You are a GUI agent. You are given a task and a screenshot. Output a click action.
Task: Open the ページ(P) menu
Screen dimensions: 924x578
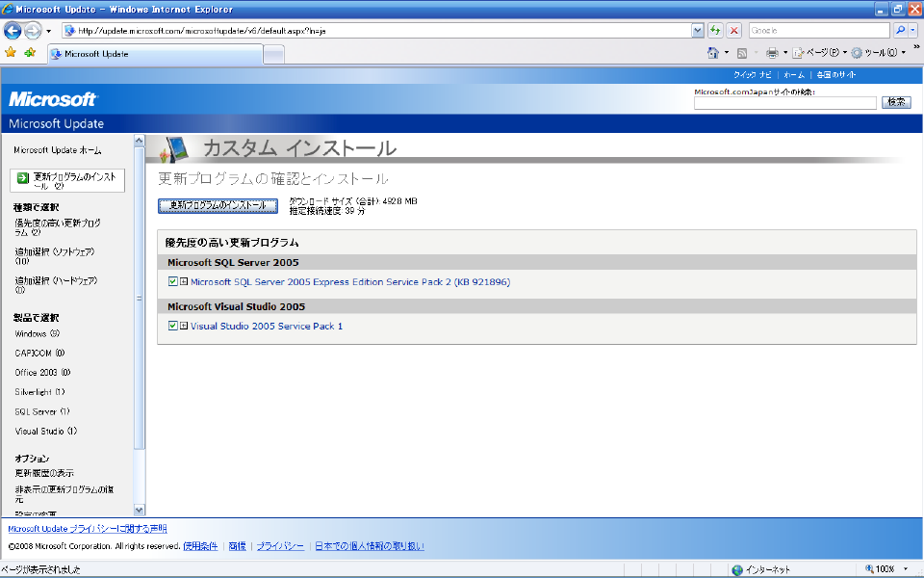click(820, 52)
